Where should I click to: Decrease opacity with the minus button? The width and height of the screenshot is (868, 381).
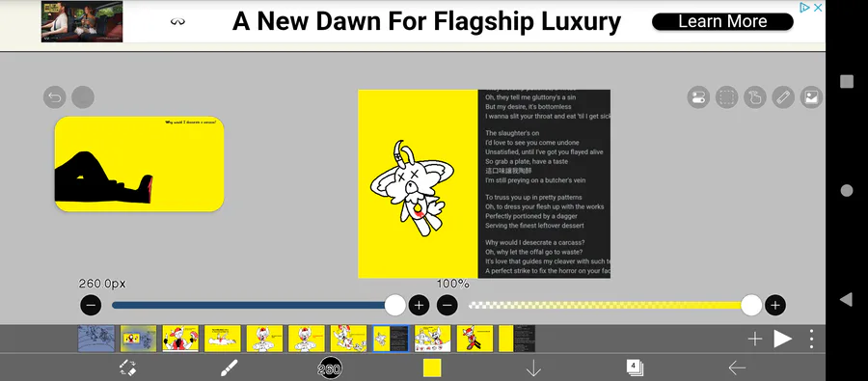[448, 305]
